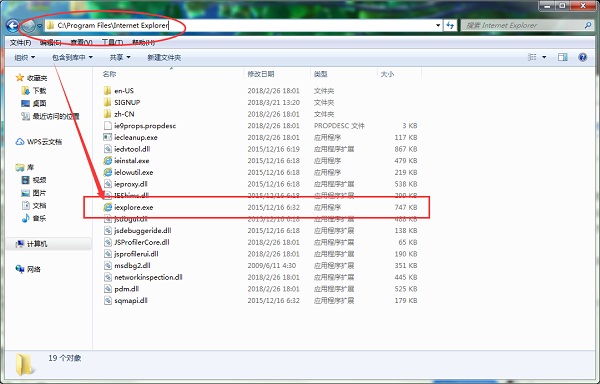The image size is (600, 384).
Task: Click the address bar path field
Action: [x=243, y=25]
